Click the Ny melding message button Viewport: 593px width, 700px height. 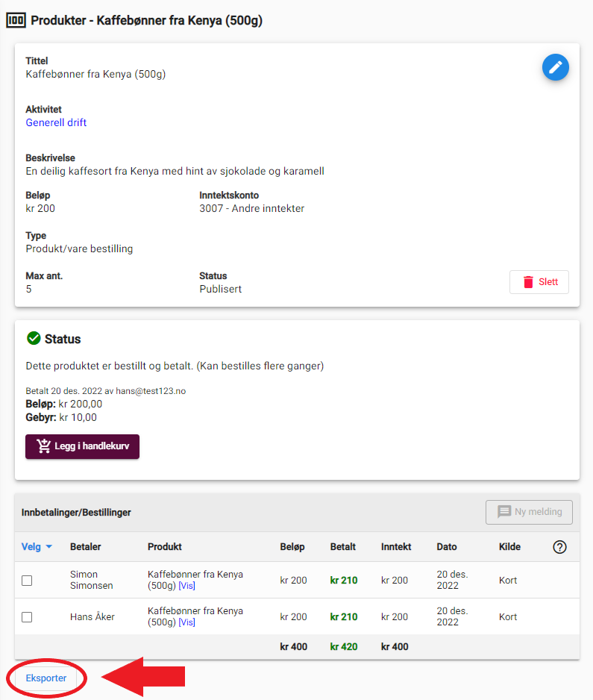529,512
